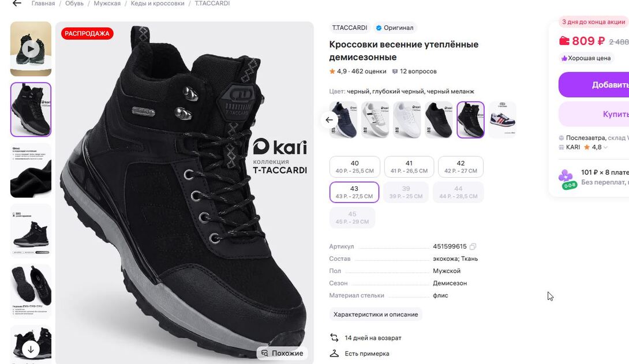The width and height of the screenshot is (629, 364).
Task: Pick size 42 option
Action: click(x=460, y=167)
